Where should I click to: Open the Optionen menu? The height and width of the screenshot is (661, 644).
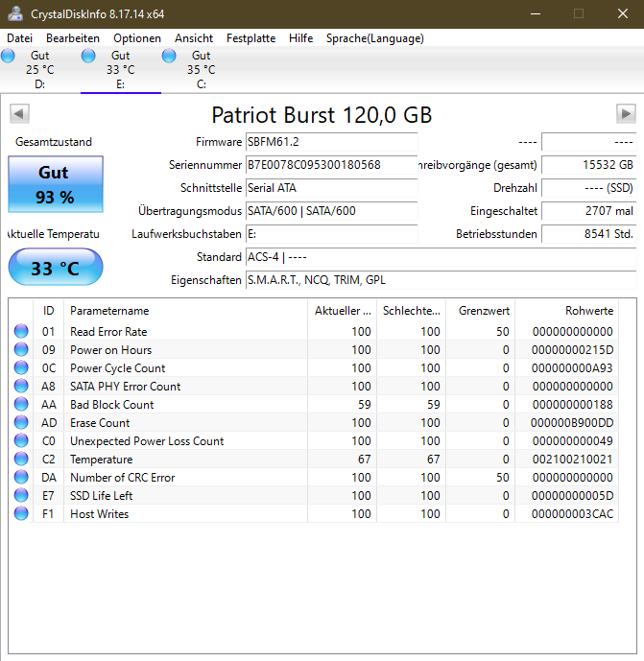(x=137, y=38)
